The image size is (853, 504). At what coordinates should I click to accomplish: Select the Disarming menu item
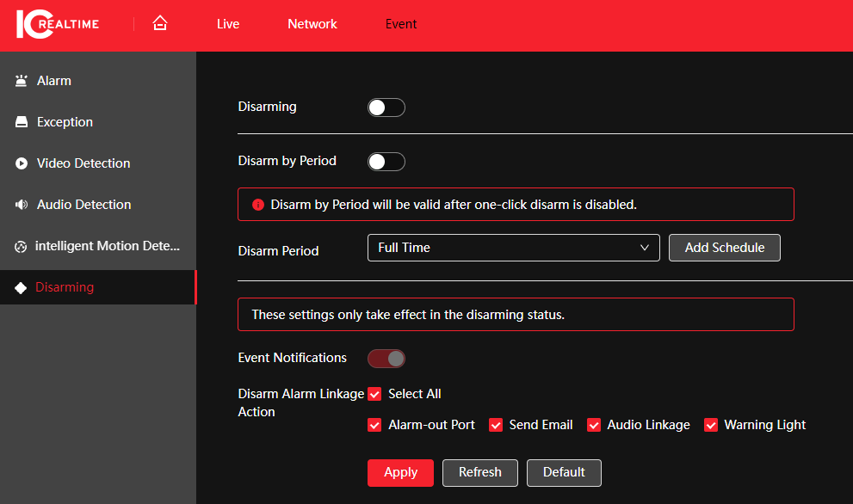pyautogui.click(x=98, y=287)
